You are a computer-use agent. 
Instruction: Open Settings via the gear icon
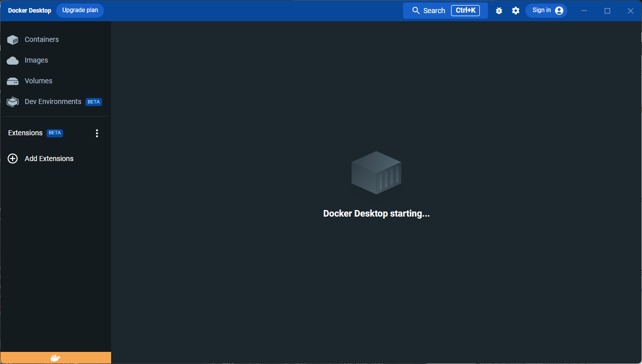515,11
